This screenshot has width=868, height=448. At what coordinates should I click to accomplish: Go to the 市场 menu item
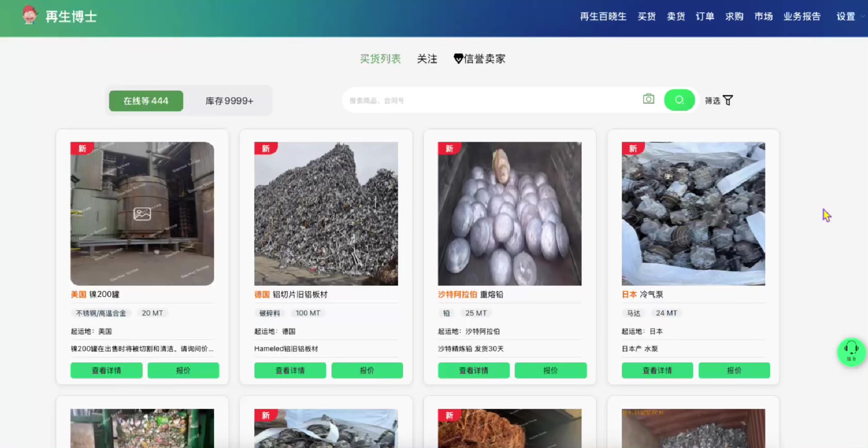(764, 17)
